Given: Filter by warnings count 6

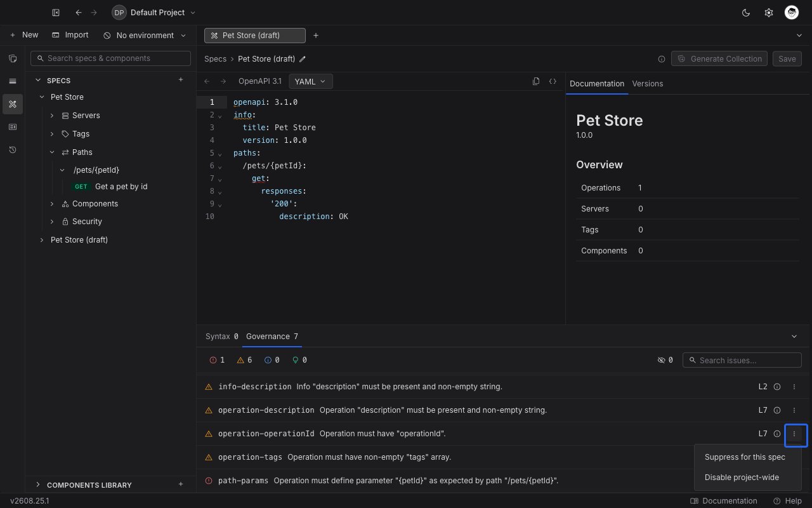Looking at the screenshot, I should (245, 360).
